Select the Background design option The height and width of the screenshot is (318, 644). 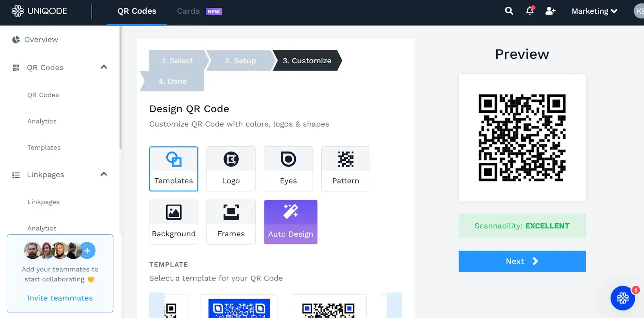pyautogui.click(x=173, y=222)
